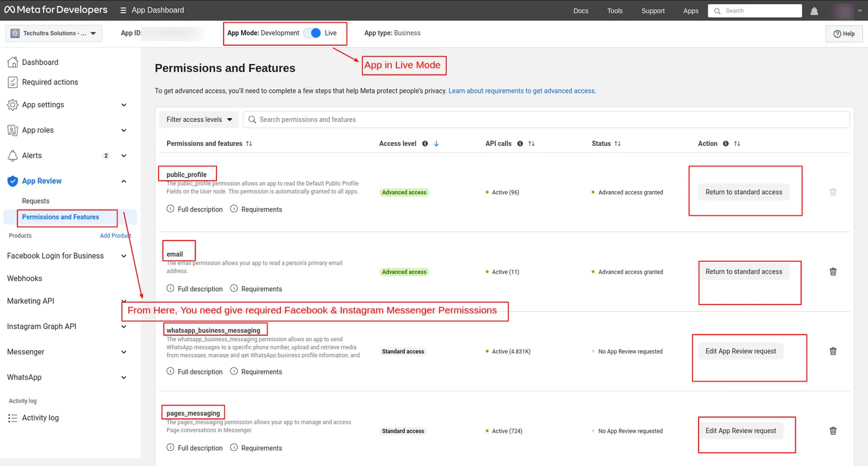Open Webhooks in sidebar
This screenshot has width=868, height=466.
(x=25, y=279)
